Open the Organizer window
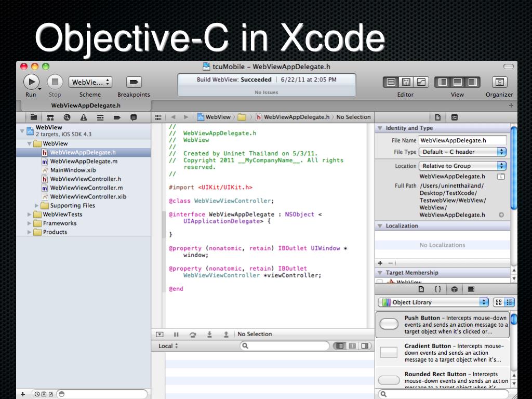 [x=499, y=82]
